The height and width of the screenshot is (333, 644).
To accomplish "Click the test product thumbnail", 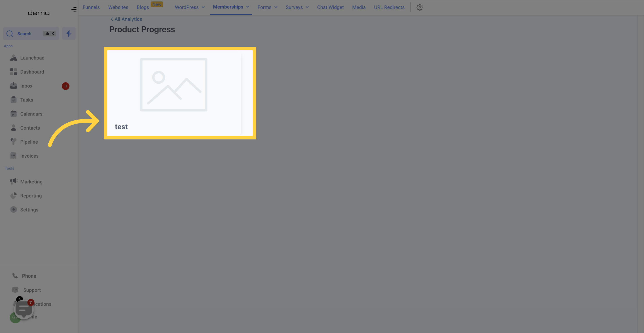I will click(x=179, y=93).
